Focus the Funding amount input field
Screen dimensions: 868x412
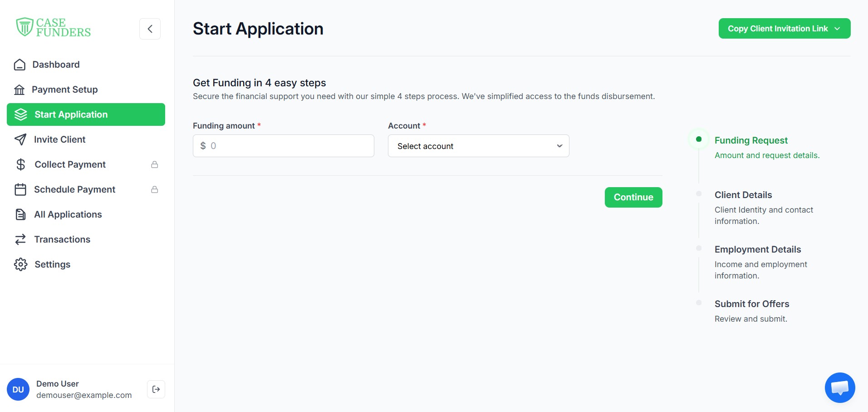[x=284, y=146]
